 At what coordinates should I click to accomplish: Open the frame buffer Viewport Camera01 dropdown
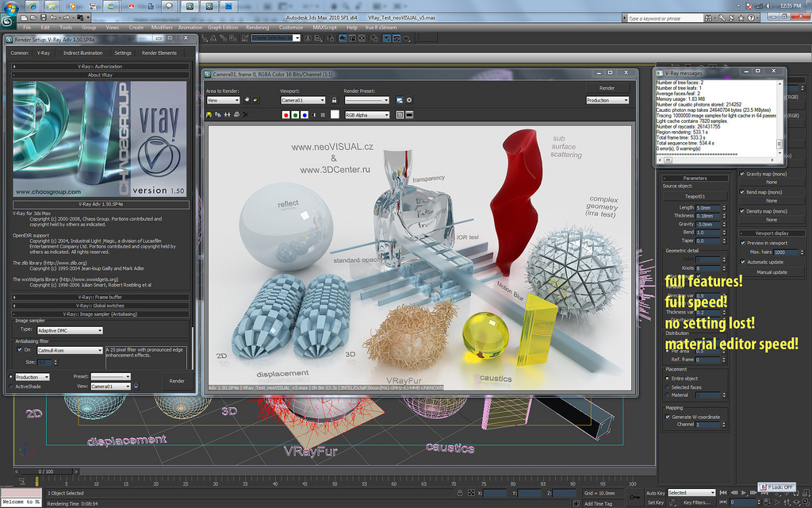tap(303, 100)
